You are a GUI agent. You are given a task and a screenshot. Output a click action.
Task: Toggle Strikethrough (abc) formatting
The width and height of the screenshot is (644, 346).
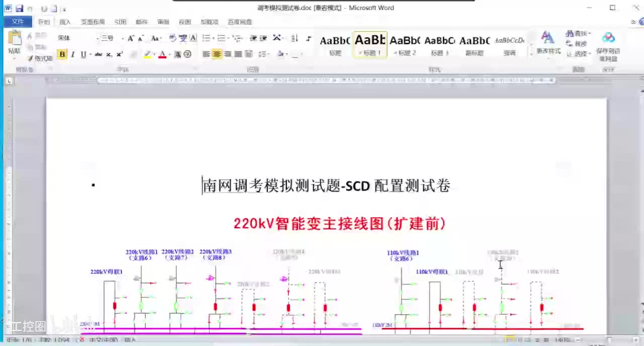99,54
